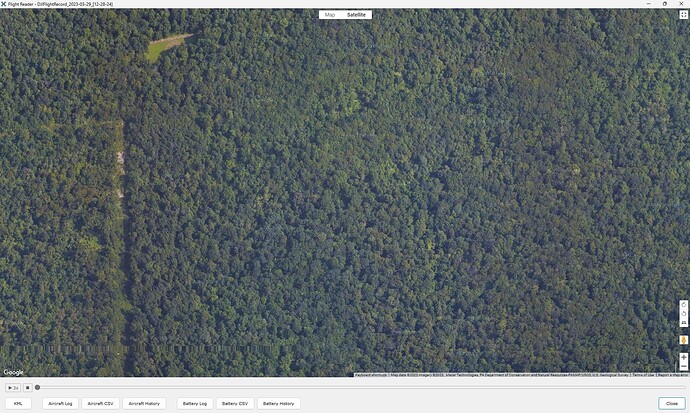Click the Battery CSV button
This screenshot has width=690, height=413.
tap(235, 403)
